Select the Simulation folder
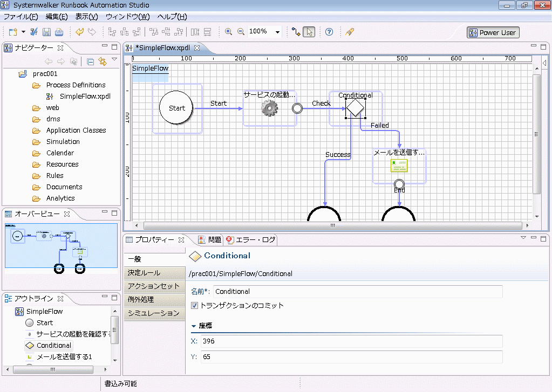Viewport: 552px width, 392px height. (63, 142)
